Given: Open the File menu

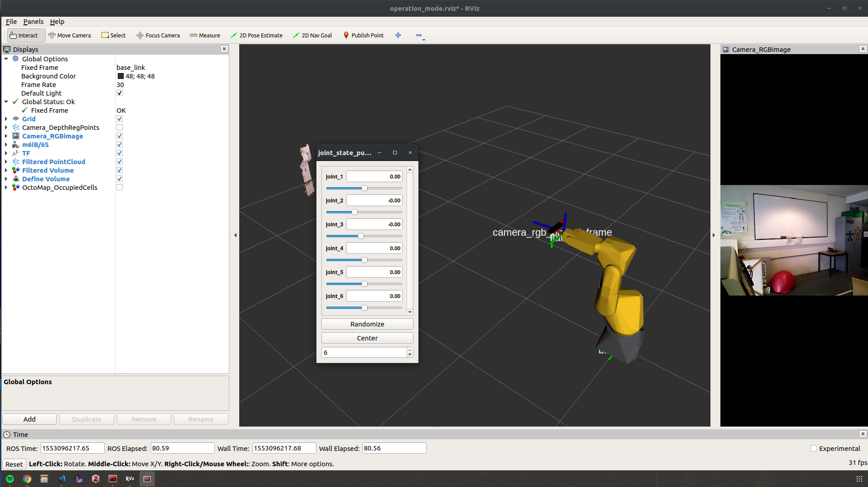Looking at the screenshot, I should pyautogui.click(x=11, y=22).
